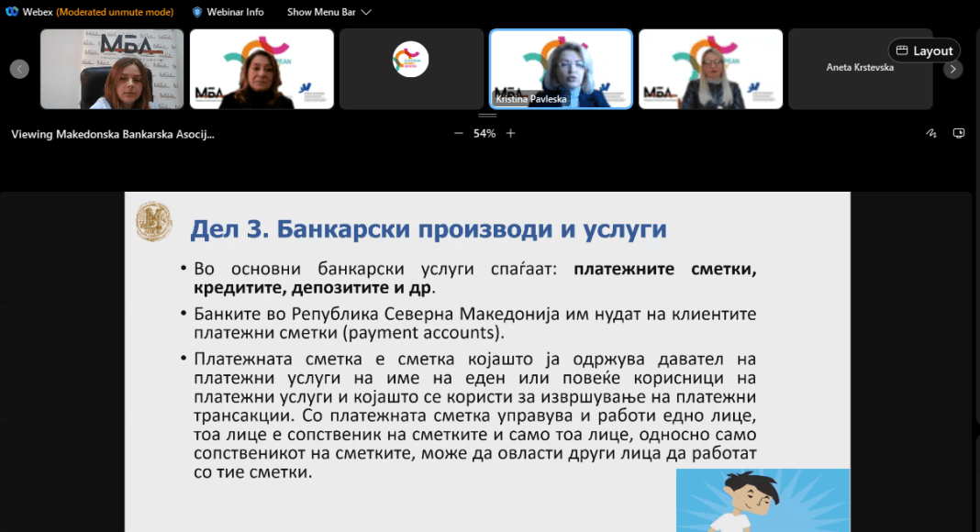Select Kristina Pavleska's video thumbnail
This screenshot has height=532, width=980.
[x=561, y=69]
